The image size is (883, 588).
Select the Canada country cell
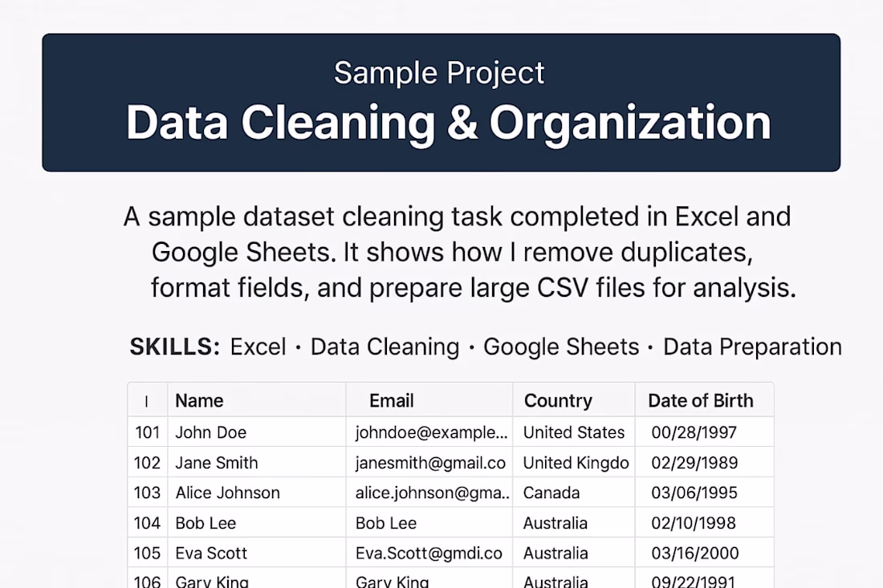point(551,493)
